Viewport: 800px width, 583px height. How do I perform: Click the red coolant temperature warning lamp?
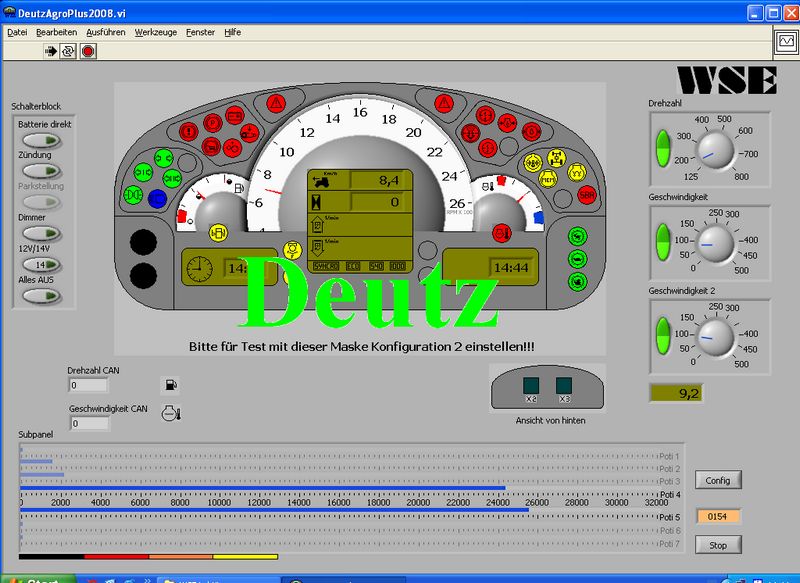[502, 233]
